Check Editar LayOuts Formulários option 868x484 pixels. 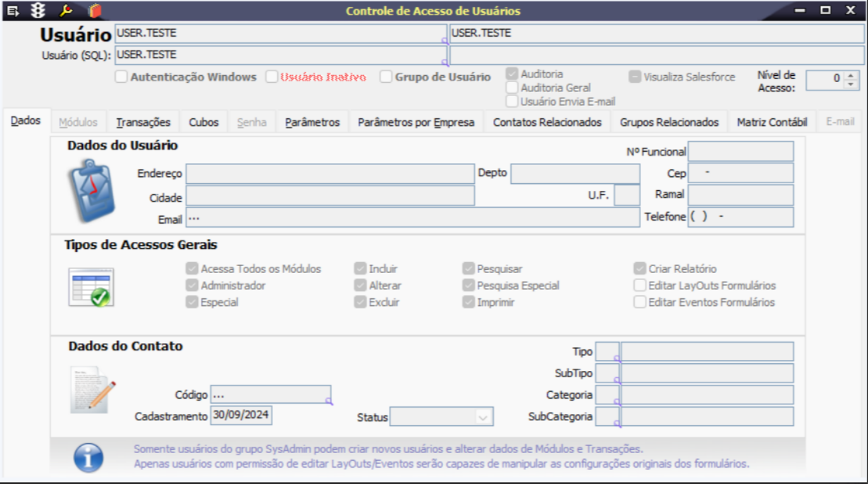[640, 286]
